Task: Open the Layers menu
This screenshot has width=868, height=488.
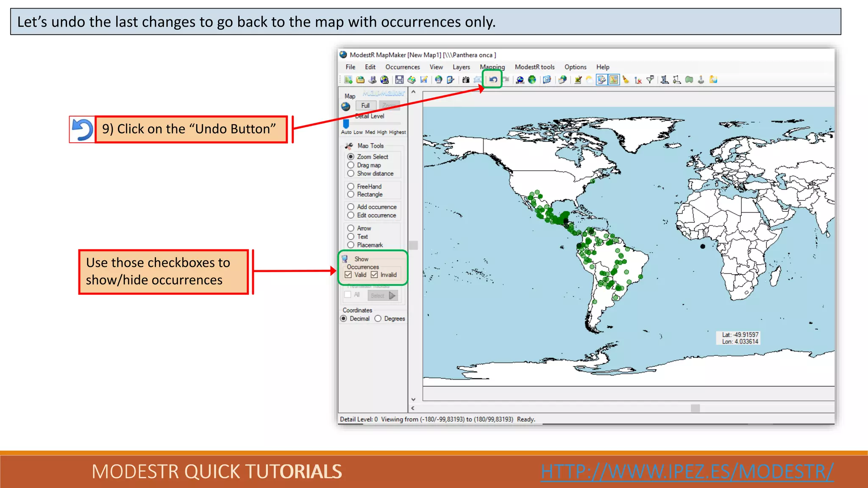Action: [x=461, y=67]
